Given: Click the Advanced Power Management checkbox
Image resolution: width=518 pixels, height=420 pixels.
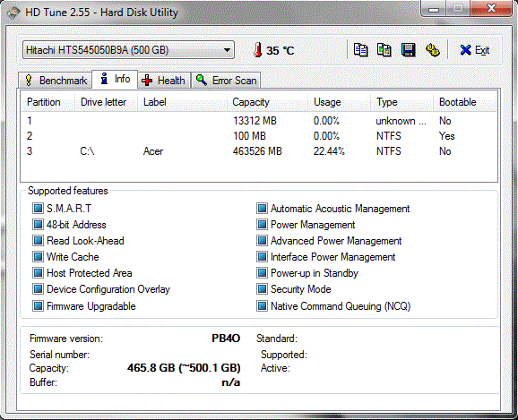Looking at the screenshot, I should click(262, 241).
